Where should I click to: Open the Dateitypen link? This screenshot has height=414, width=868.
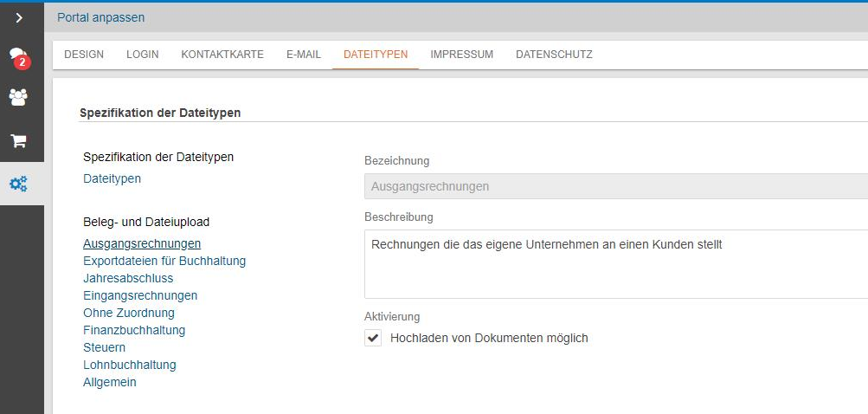[112, 179]
